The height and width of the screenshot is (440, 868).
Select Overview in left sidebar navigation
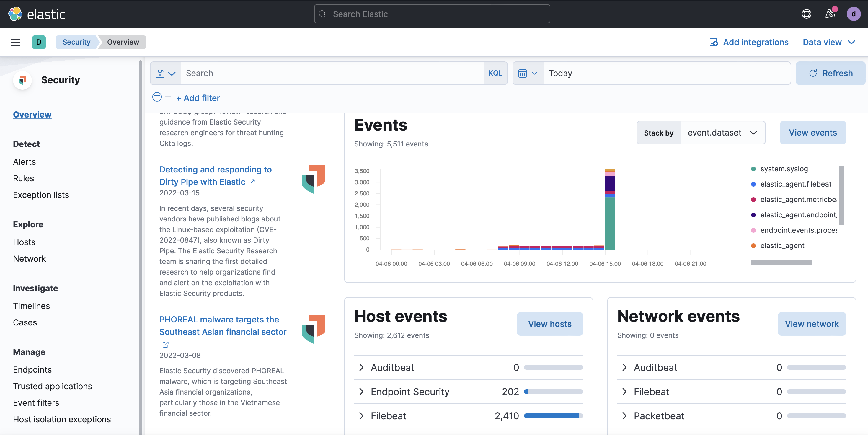[32, 115]
